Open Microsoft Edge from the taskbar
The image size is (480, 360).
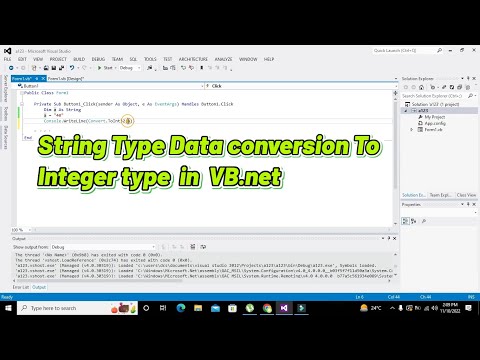(181, 308)
